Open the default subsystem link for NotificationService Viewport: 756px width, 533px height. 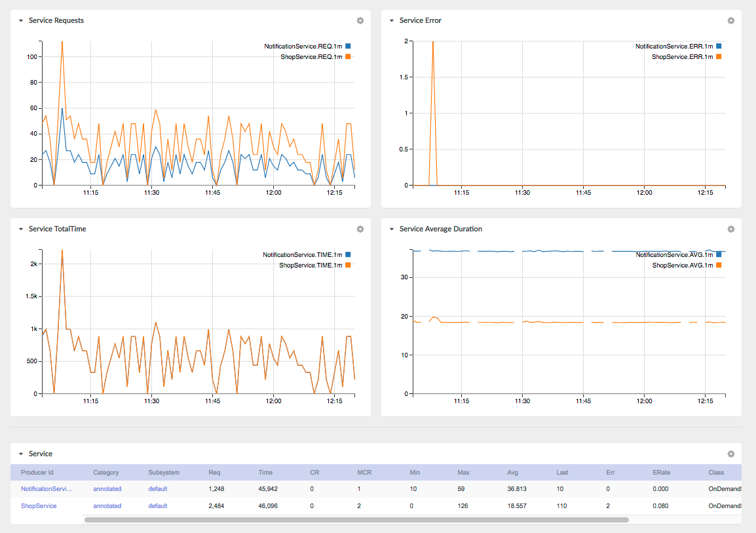[158, 488]
